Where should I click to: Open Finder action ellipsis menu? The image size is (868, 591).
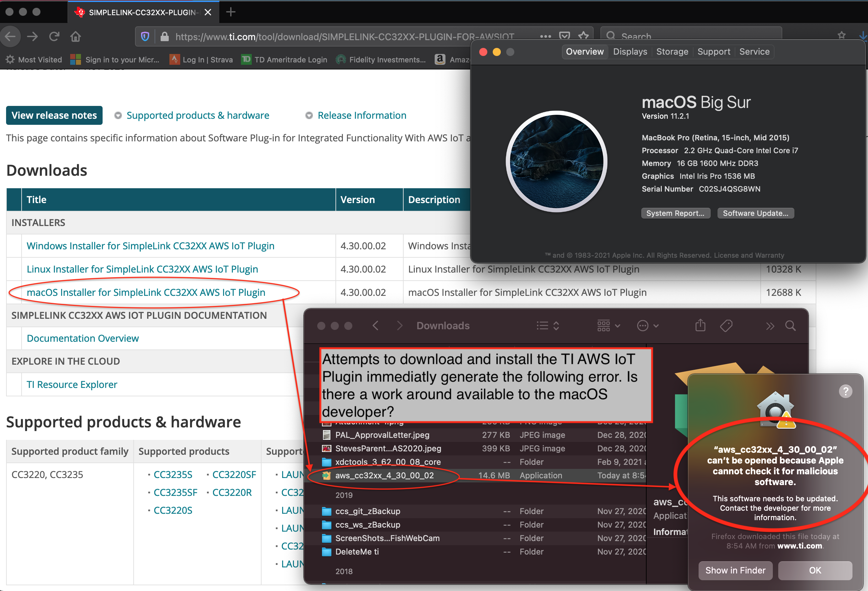click(648, 326)
